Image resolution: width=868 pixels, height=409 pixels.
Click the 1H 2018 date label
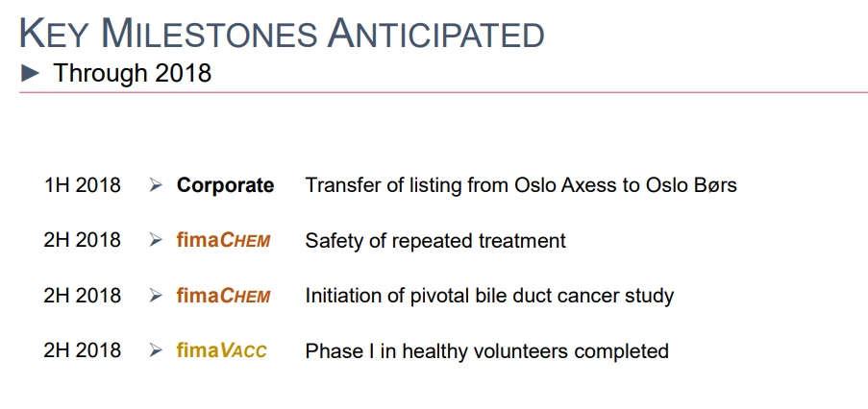coord(82,185)
